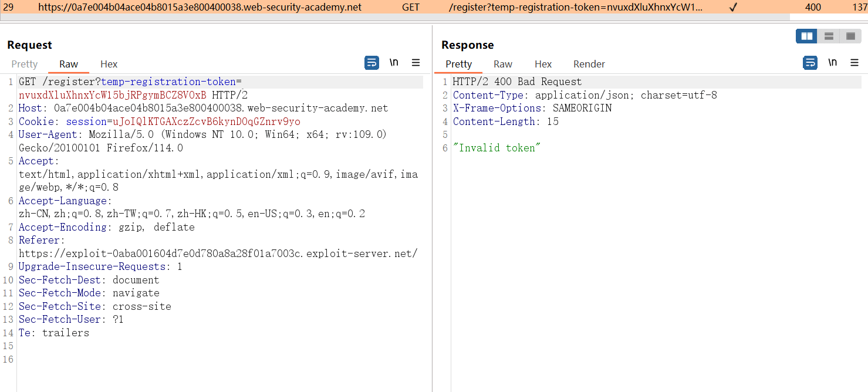868x392 pixels.
Task: Open the Hex tab in Request
Action: 109,64
